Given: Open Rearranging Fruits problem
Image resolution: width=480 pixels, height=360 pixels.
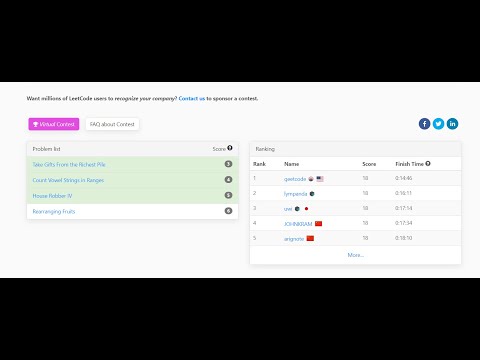Looking at the screenshot, I should (x=54, y=211).
